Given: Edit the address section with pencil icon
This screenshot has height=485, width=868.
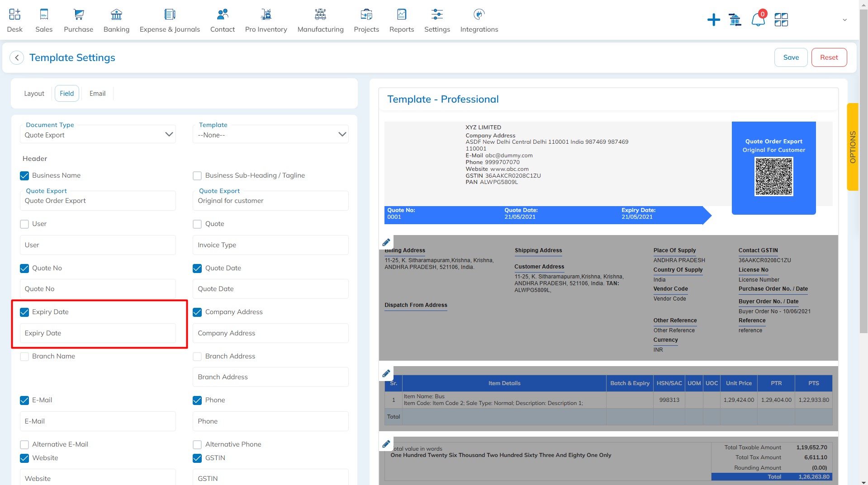Looking at the screenshot, I should [386, 242].
